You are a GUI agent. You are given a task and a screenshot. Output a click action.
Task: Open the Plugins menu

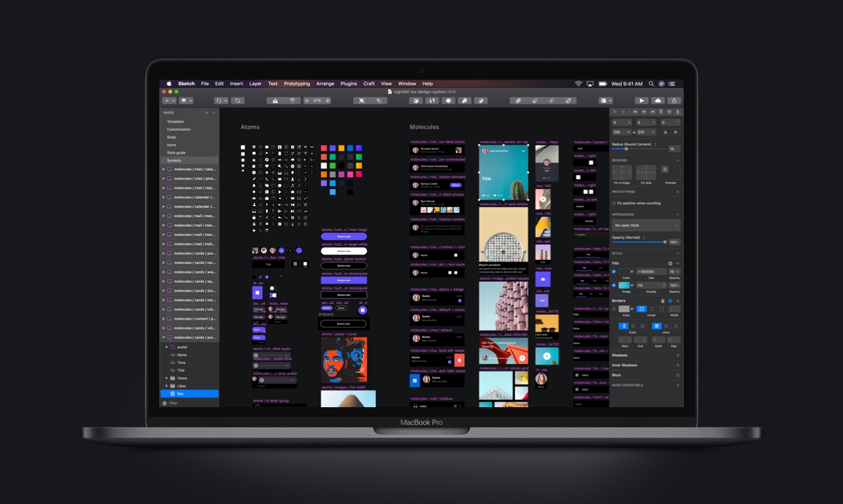(x=348, y=84)
